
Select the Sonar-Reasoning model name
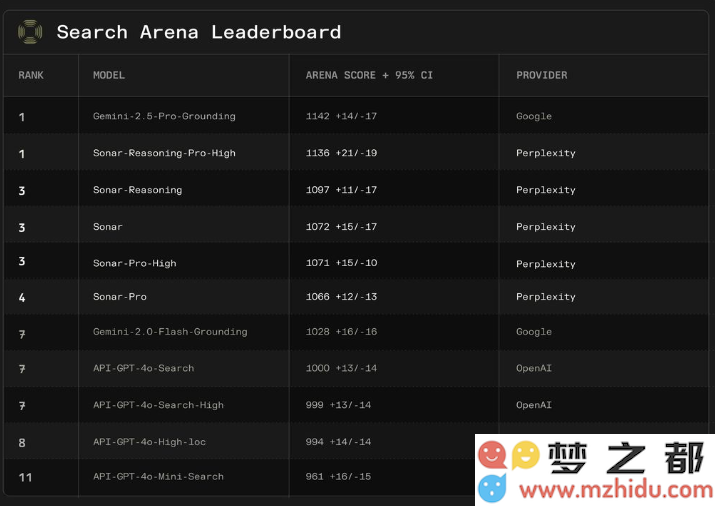[137, 190]
